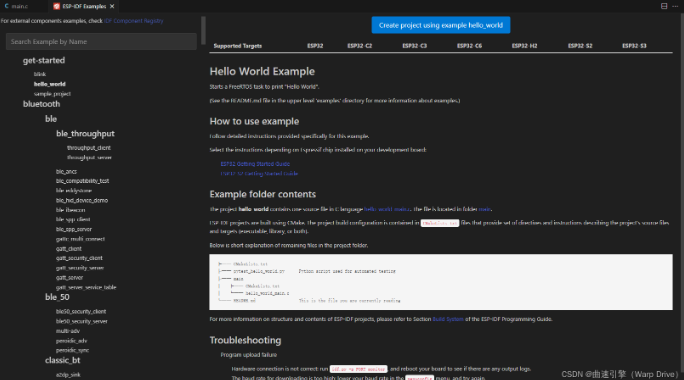Open the editor more actions menu
This screenshot has height=380, width=684.
click(x=675, y=6)
